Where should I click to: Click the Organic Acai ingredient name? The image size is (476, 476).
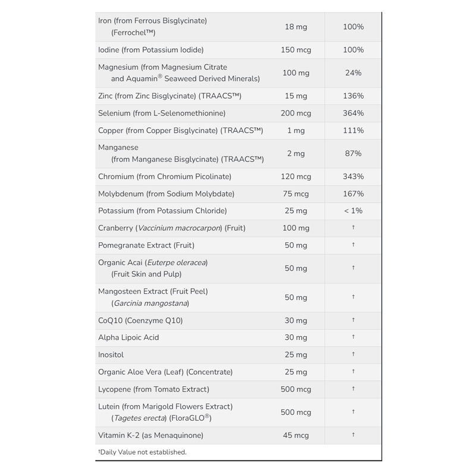coord(153,262)
